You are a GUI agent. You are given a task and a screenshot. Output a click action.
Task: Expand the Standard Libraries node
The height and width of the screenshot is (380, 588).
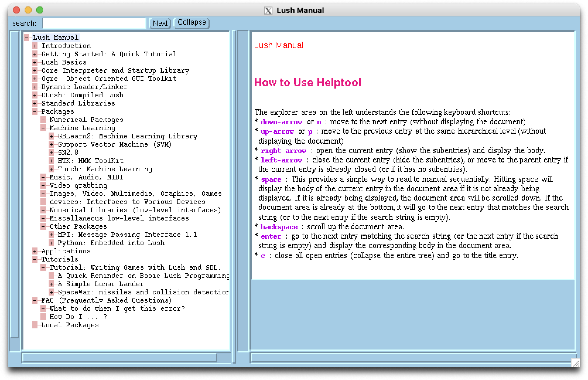tap(35, 103)
